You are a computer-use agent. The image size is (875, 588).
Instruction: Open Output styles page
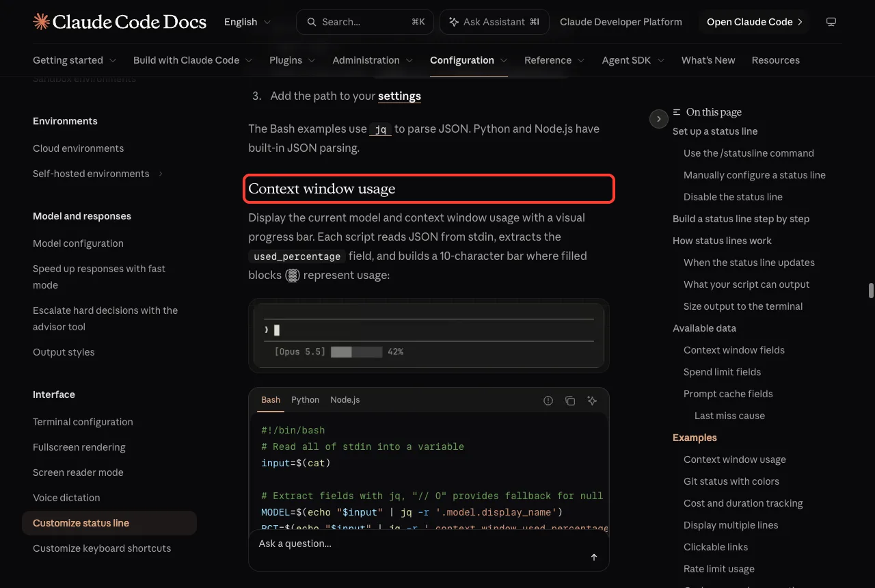(64, 352)
